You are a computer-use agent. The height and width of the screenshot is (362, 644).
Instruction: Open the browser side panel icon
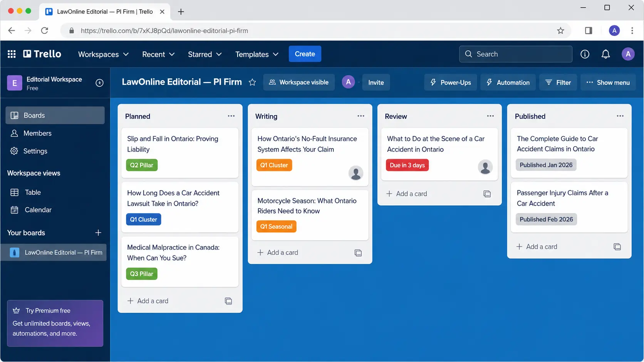click(x=589, y=31)
